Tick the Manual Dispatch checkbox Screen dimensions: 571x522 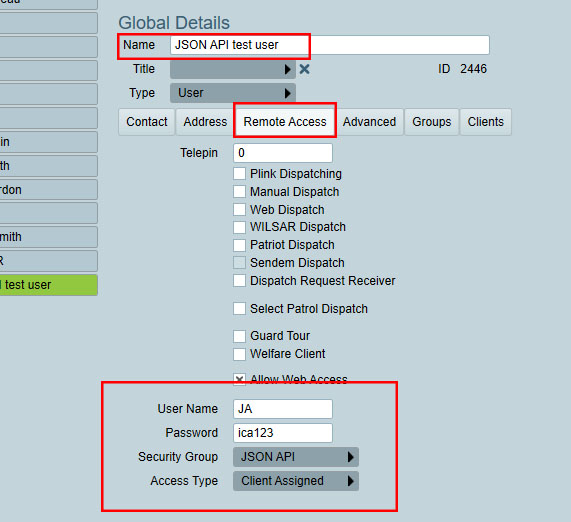pos(239,192)
